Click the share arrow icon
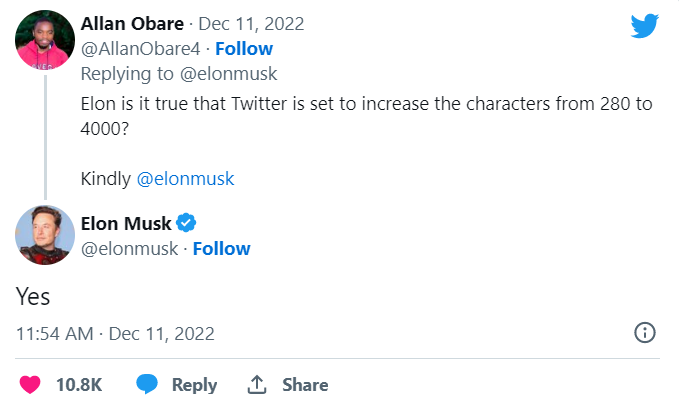The height and width of the screenshot is (406, 679). click(x=257, y=384)
